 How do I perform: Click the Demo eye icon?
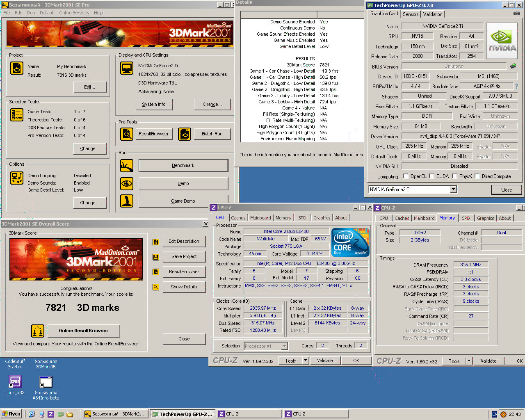(127, 183)
